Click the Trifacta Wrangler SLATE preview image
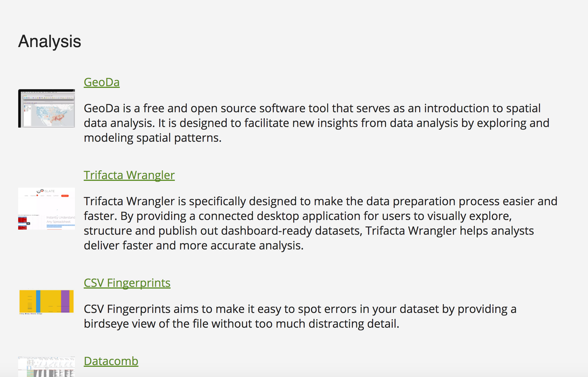588x377 pixels. coord(46,208)
